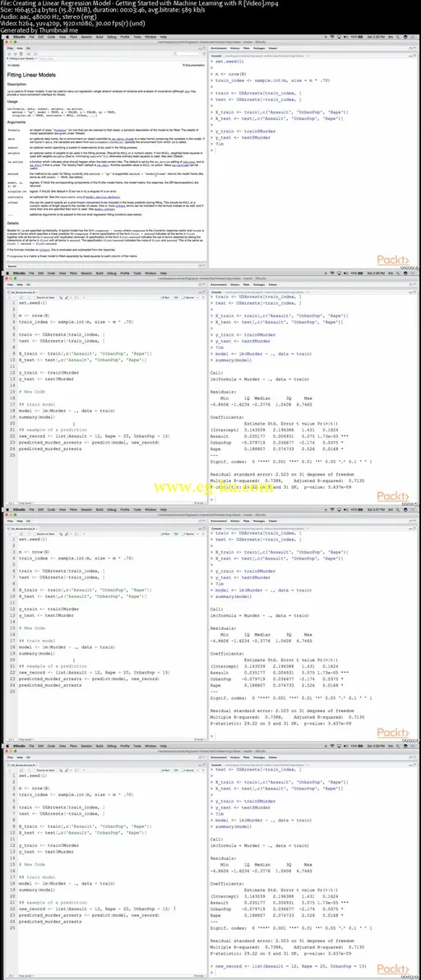Open the Environment tab in the top frame
The image size is (421, 980).
(220, 48)
